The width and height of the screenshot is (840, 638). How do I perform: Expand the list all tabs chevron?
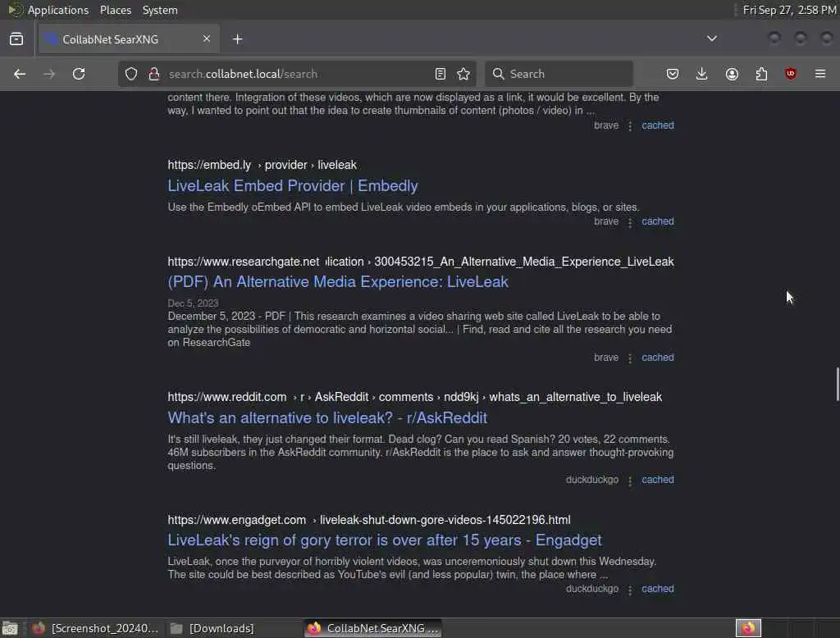pos(712,39)
